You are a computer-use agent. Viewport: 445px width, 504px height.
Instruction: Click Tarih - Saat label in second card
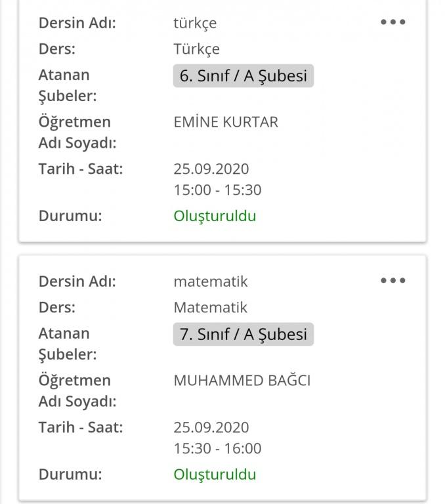80,427
